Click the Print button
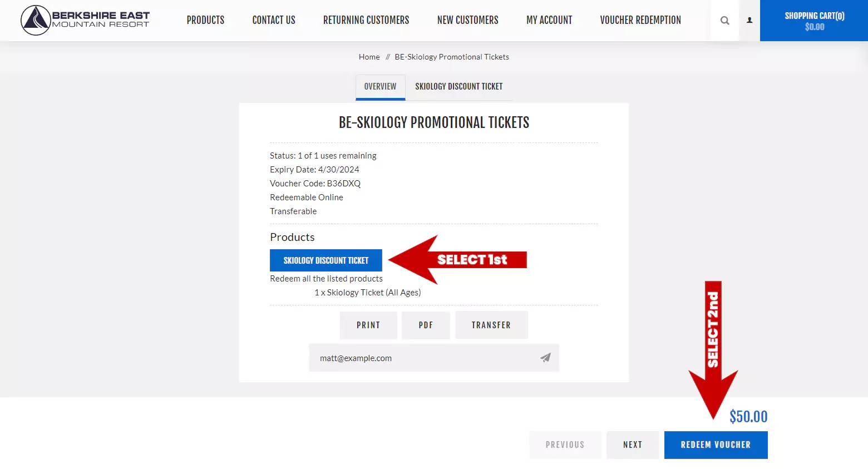 coord(368,325)
